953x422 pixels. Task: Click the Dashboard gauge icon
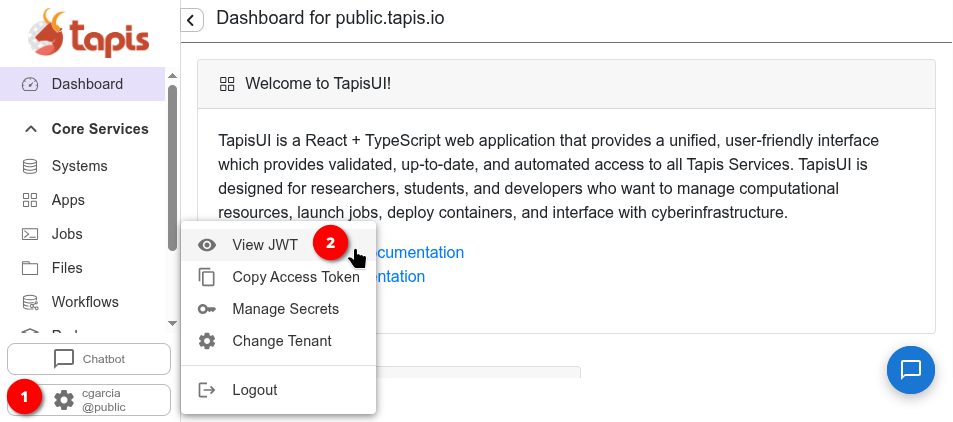coord(30,84)
